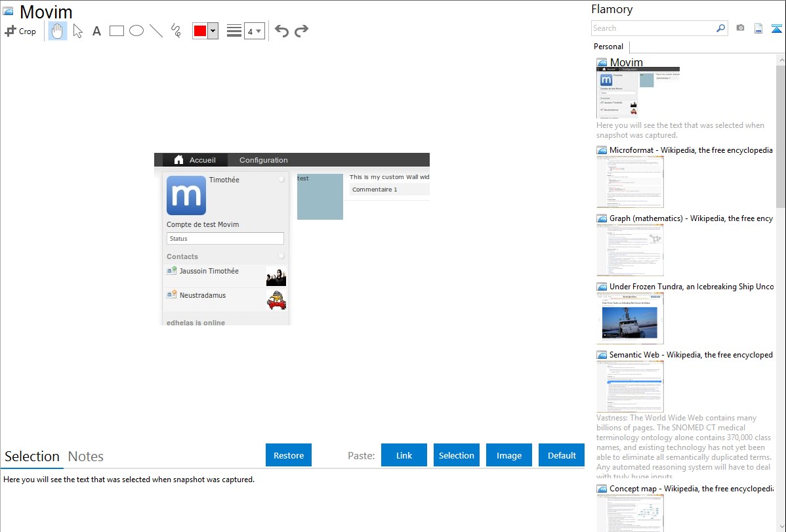Click the icon beside Graph (mathematics) entry

[x=602, y=218]
